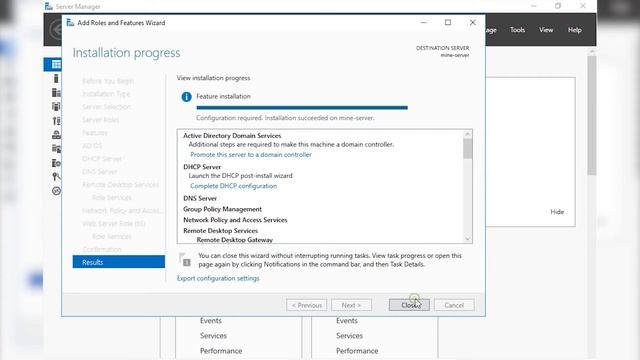The image size is (640, 360).
Task: Click Services in right Server Manager tile
Action: click(349, 336)
